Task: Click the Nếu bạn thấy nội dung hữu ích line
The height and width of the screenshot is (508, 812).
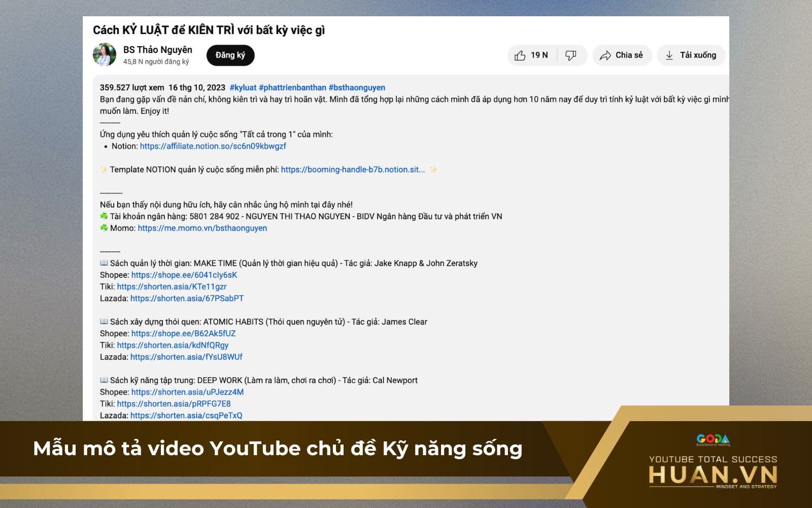Action: (x=226, y=205)
